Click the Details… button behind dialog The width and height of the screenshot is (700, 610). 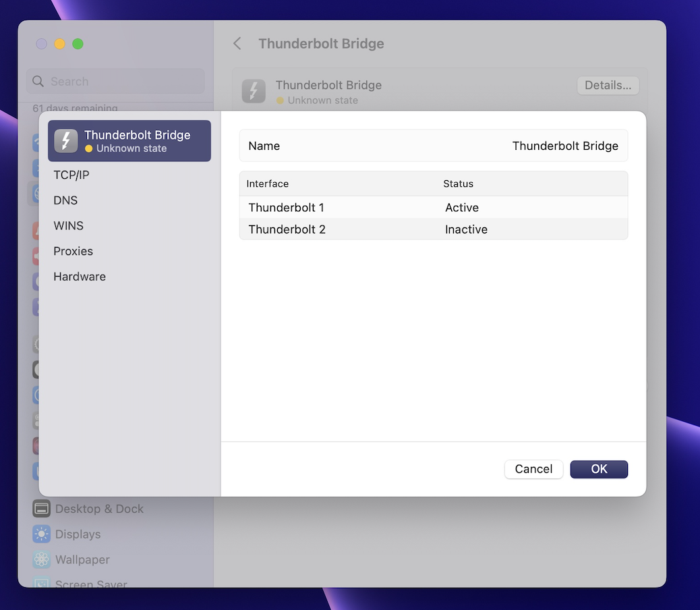click(x=608, y=85)
